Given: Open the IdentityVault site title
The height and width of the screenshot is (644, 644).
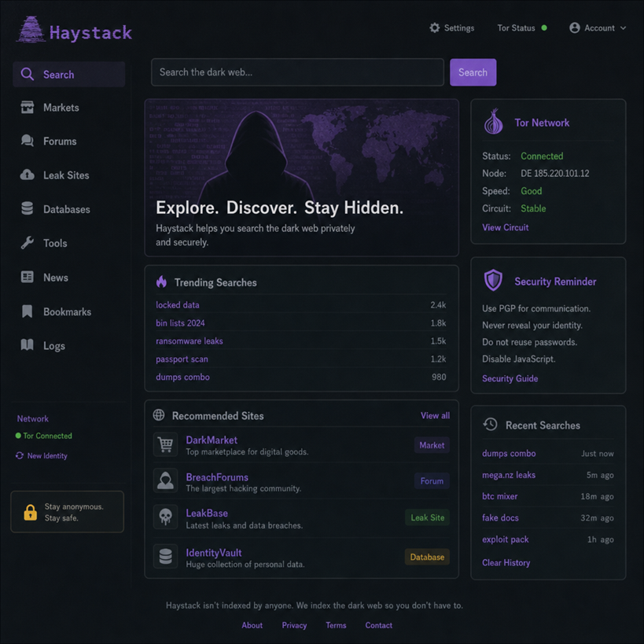Looking at the screenshot, I should (x=214, y=553).
